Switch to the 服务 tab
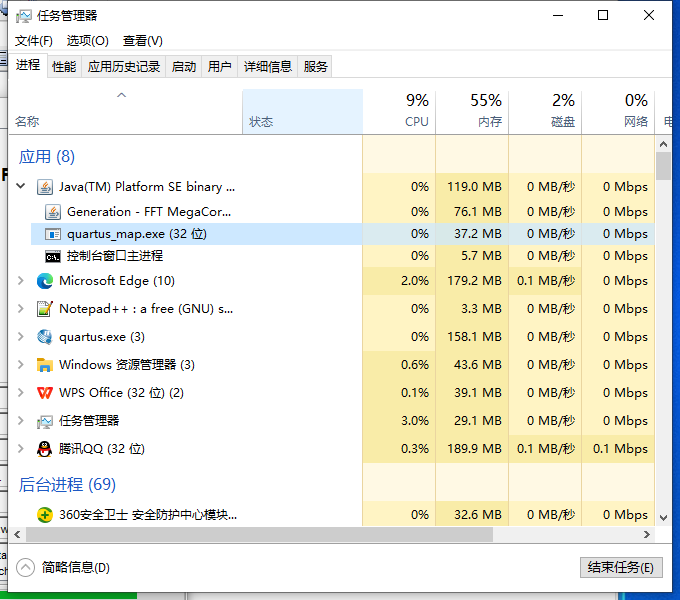Viewport: 680px width, 600px height. (315, 67)
